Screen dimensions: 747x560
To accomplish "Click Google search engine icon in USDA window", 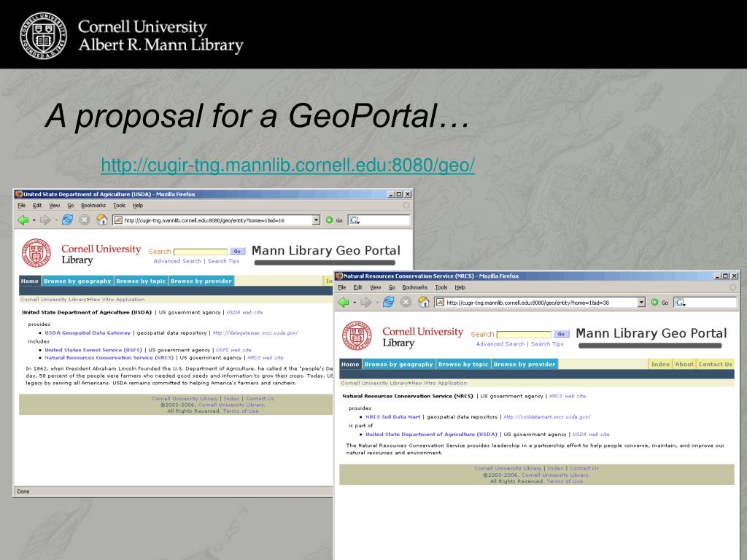I will coord(354,220).
